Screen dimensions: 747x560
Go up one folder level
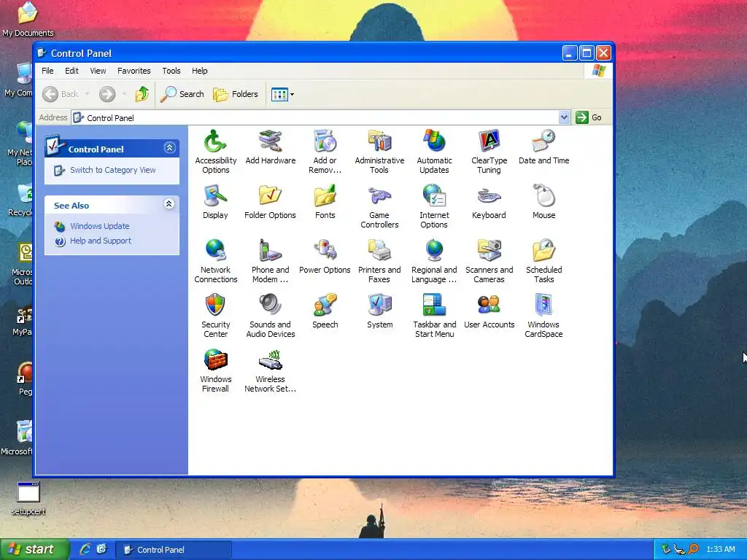pyautogui.click(x=142, y=94)
